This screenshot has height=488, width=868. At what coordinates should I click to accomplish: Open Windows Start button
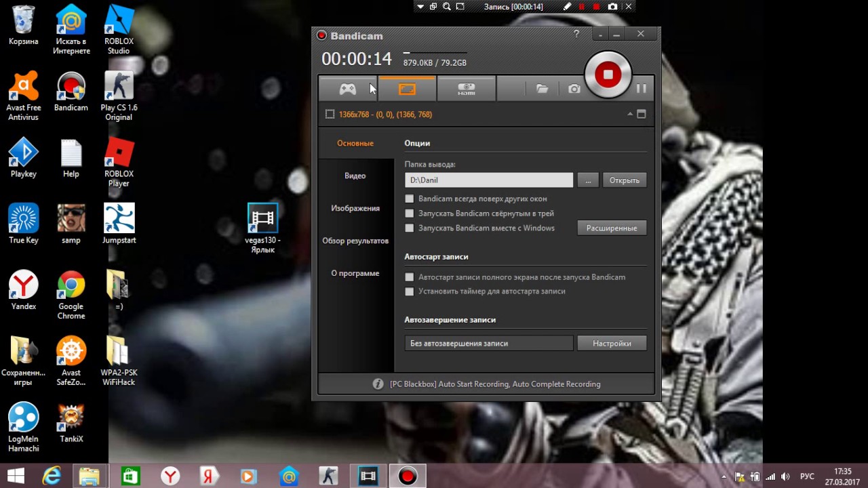(x=16, y=476)
